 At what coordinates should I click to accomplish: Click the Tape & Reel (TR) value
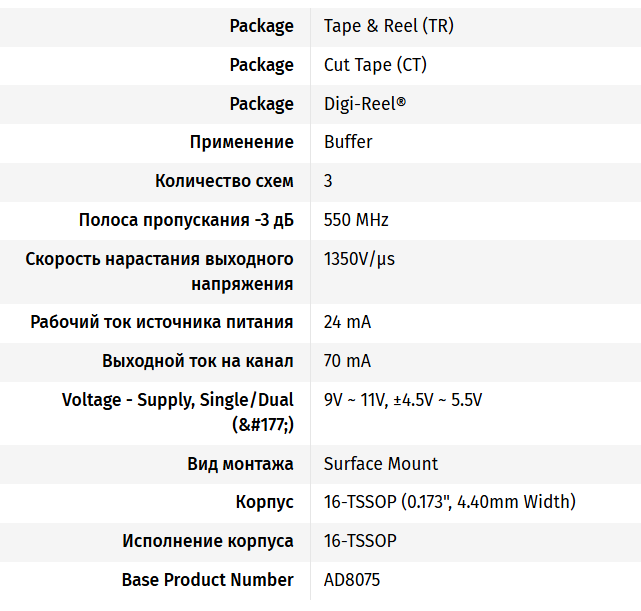click(x=388, y=26)
